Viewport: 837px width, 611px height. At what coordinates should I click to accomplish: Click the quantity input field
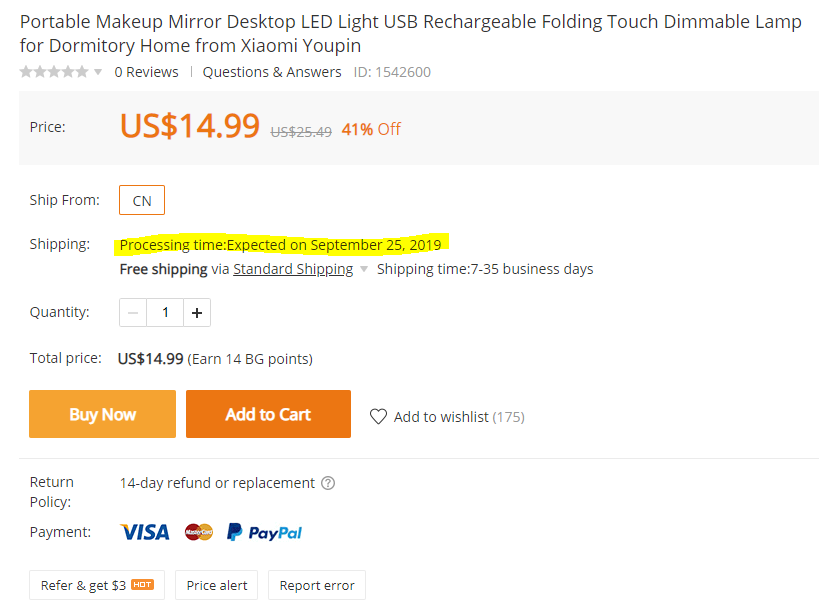pyautogui.click(x=165, y=313)
